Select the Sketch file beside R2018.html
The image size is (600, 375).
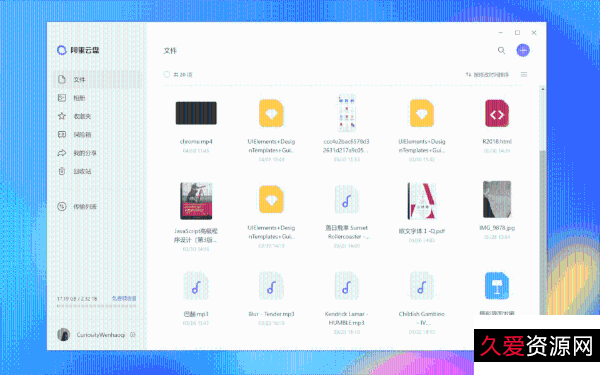point(422,113)
